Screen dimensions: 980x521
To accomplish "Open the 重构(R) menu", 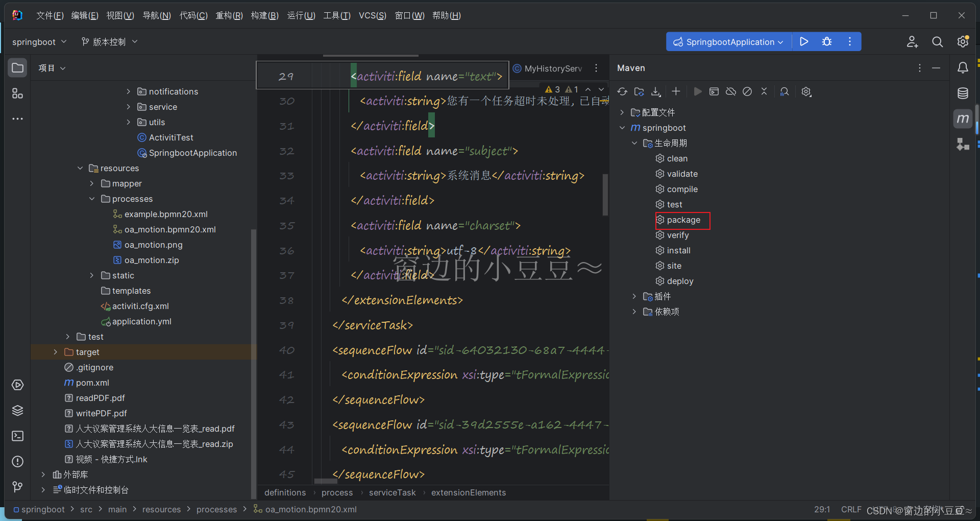I will pyautogui.click(x=229, y=15).
